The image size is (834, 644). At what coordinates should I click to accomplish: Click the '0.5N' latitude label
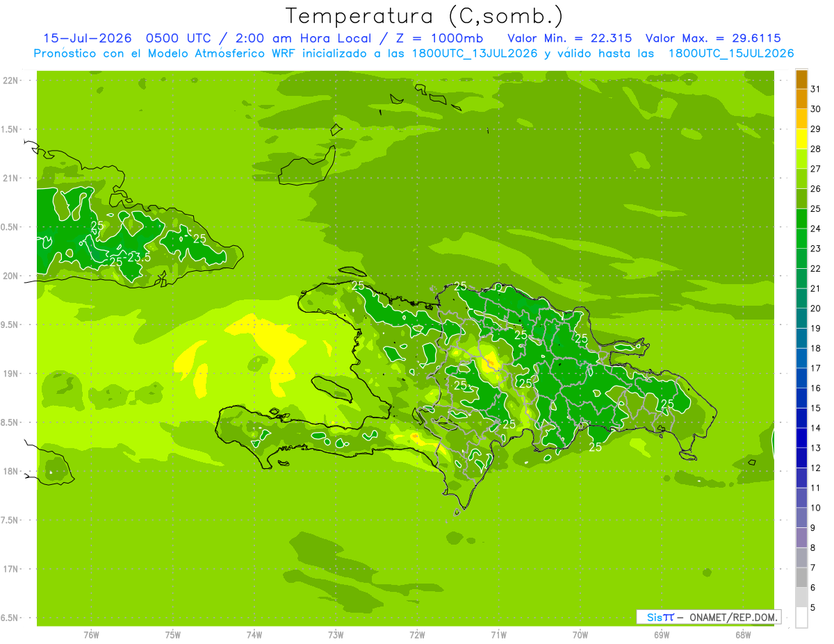[x=10, y=227]
